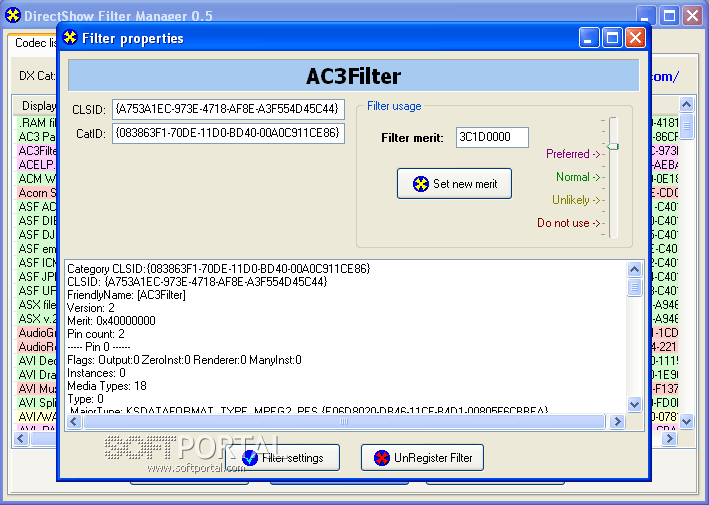Screen dimensions: 709x505
Task: Maximize the Filter properties dialog
Action: pos(612,38)
